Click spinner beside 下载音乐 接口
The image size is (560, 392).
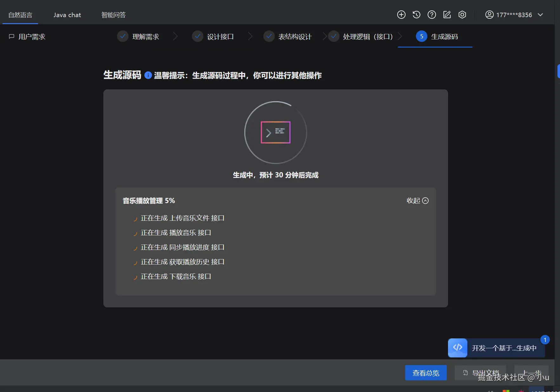135,277
